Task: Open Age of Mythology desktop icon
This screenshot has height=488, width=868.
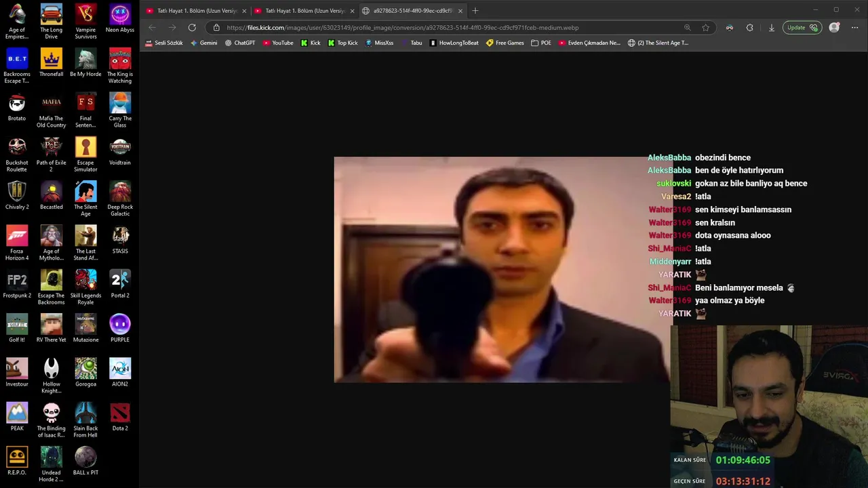Action: coord(51,243)
